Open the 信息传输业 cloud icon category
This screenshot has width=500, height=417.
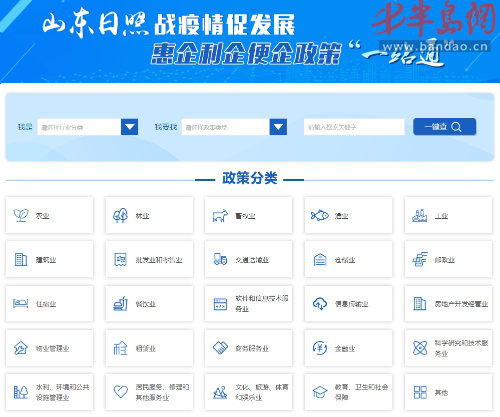(x=320, y=303)
